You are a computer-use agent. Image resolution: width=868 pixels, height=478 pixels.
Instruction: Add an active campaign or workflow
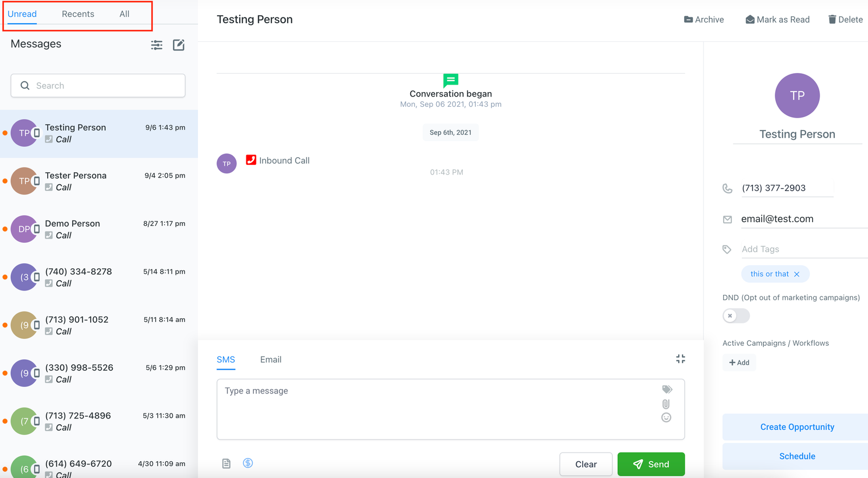coord(739,363)
